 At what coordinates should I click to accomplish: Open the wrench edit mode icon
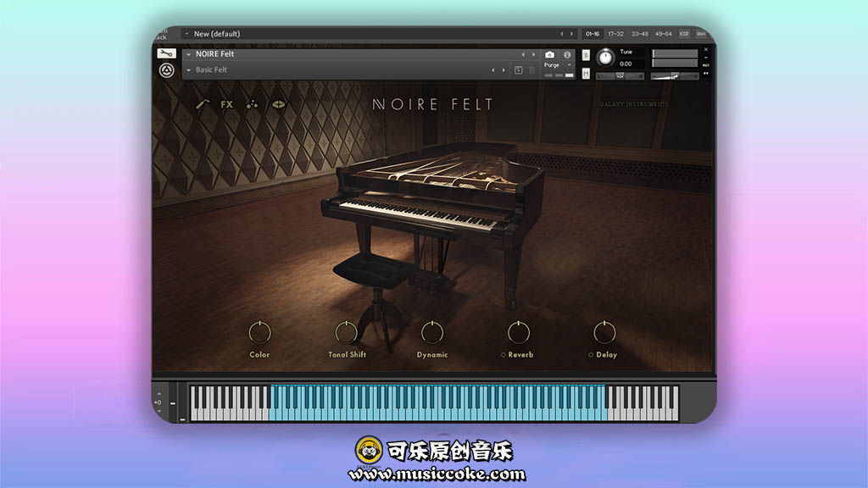coord(166,53)
